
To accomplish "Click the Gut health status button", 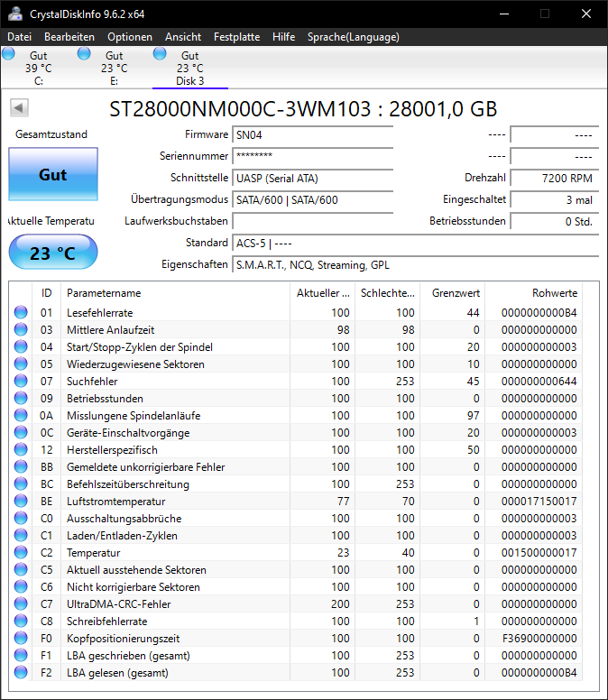I will click(53, 174).
